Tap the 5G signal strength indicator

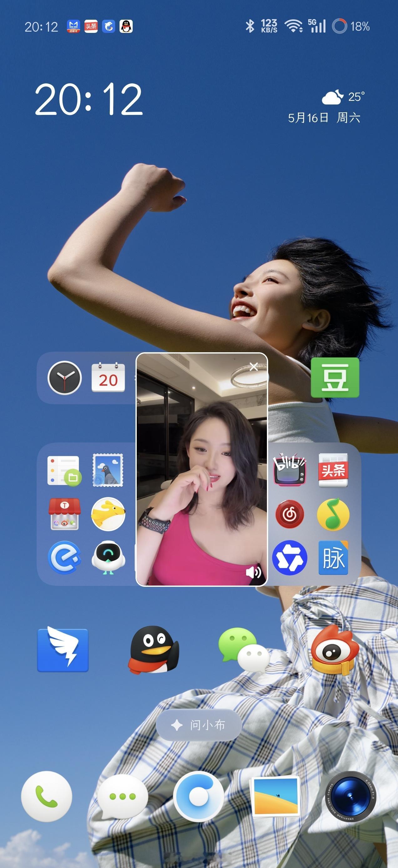tap(317, 26)
